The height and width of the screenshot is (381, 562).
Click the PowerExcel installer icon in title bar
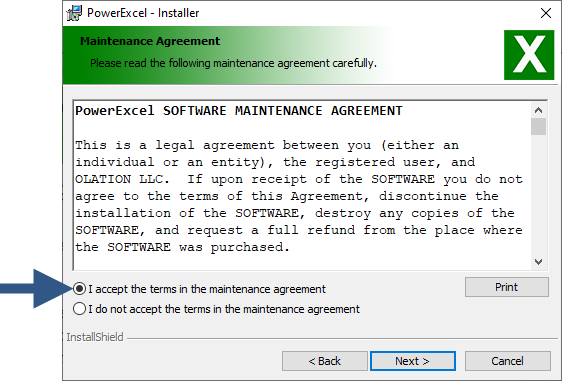tap(75, 13)
